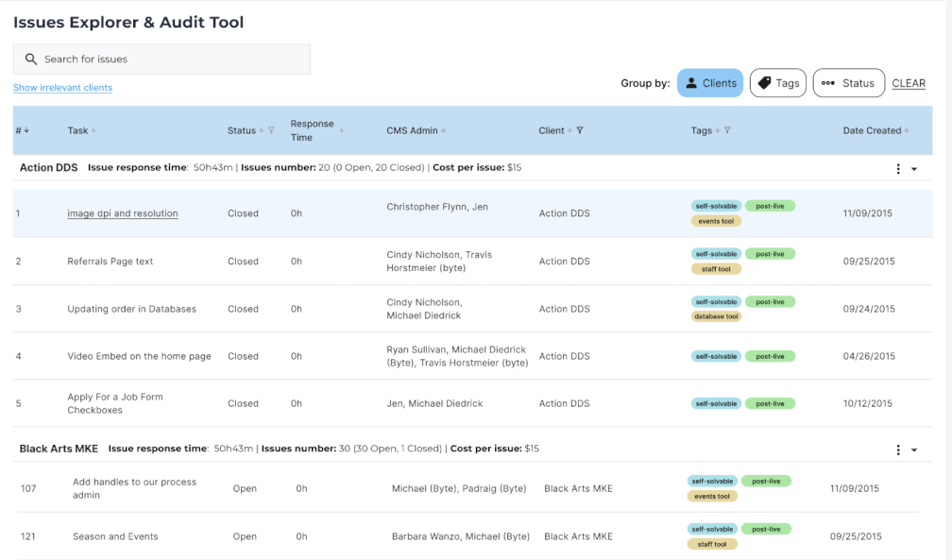Image resolution: width=952 pixels, height=560 pixels.
Task: Click date 04/26/2015 cell
Action: (869, 356)
